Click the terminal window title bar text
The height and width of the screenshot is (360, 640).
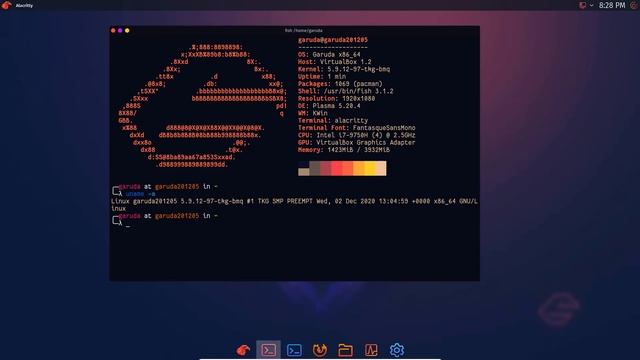(304, 30)
